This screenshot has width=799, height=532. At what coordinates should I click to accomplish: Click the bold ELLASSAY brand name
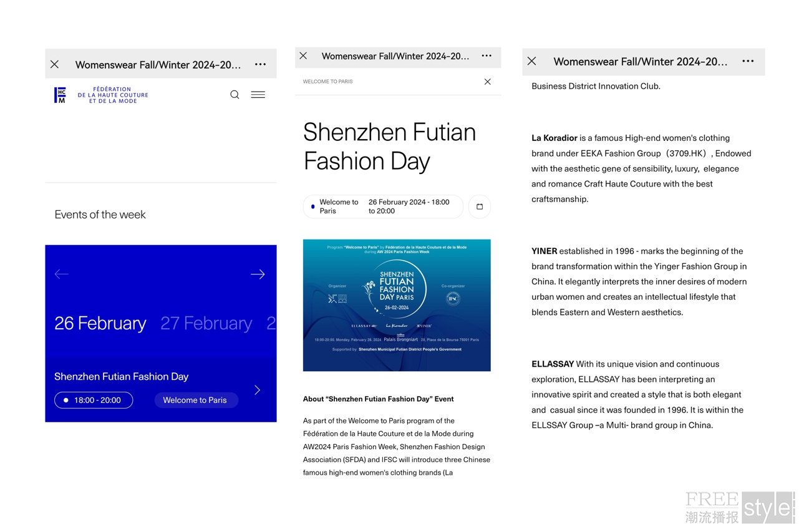click(553, 364)
